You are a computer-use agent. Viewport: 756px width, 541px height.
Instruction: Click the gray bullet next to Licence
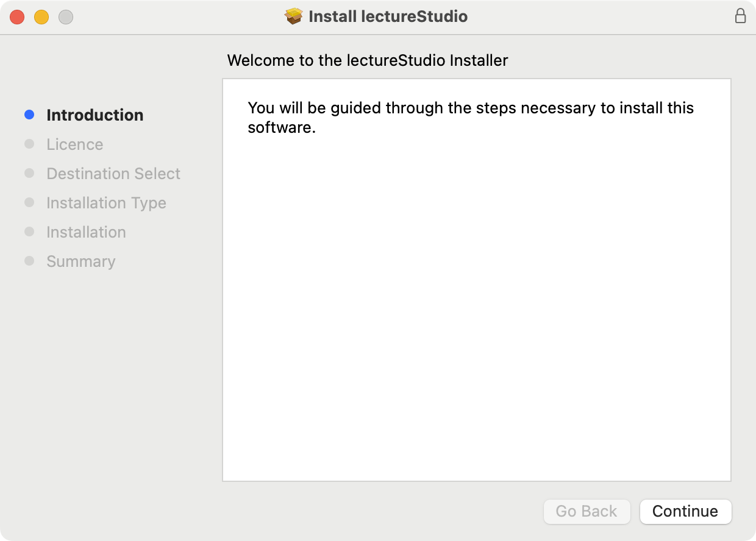29,144
